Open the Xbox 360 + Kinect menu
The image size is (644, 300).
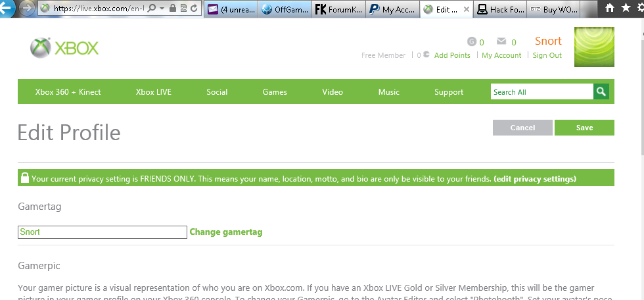tap(68, 92)
